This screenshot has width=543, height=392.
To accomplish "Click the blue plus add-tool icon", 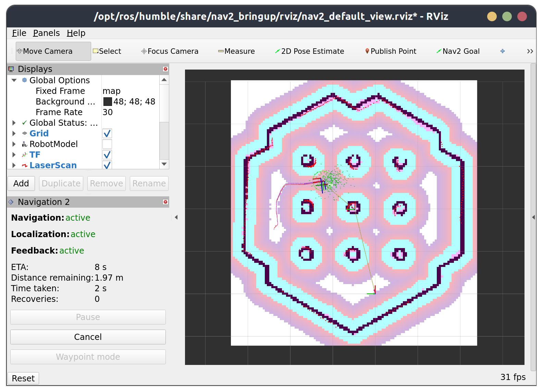I will click(503, 51).
